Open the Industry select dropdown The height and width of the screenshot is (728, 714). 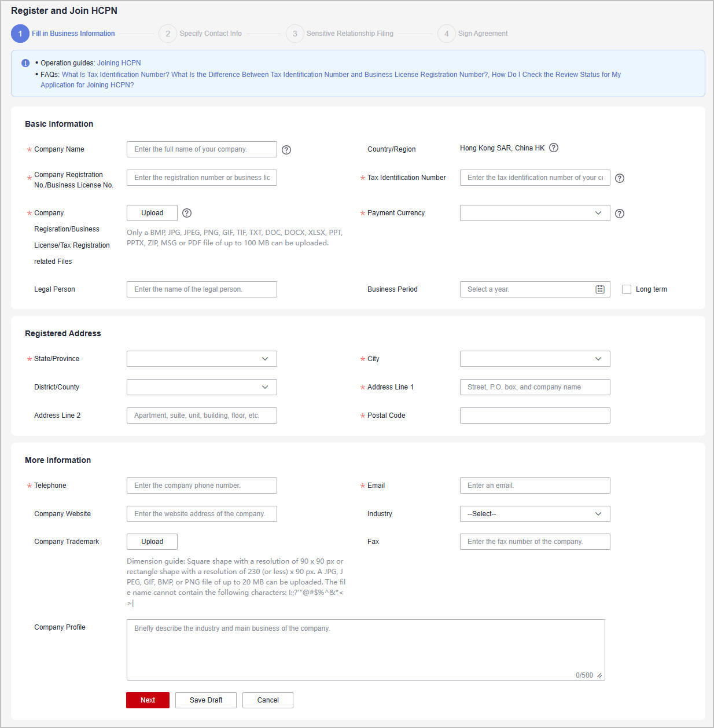click(x=535, y=514)
